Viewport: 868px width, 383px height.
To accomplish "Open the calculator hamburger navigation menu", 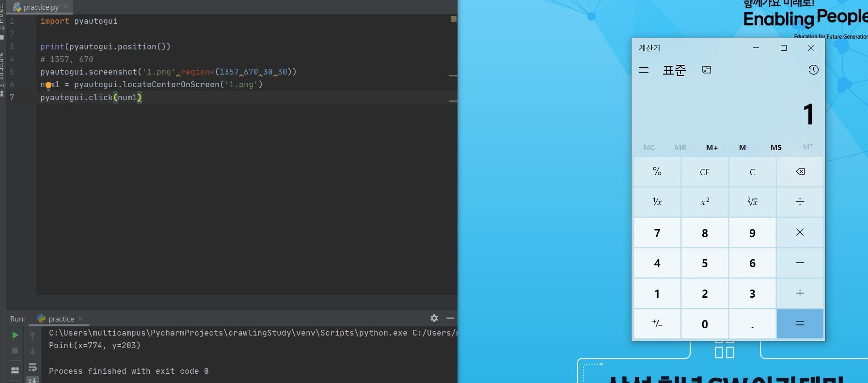I will (644, 70).
